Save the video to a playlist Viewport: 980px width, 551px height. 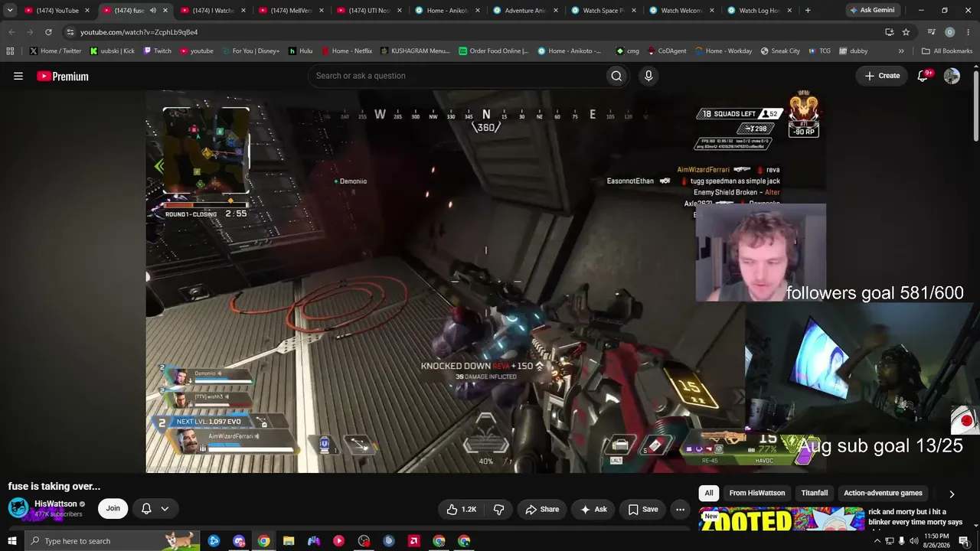tap(643, 509)
